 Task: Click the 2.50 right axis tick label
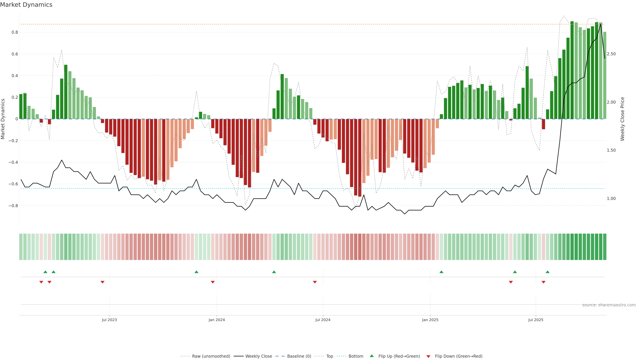point(611,54)
